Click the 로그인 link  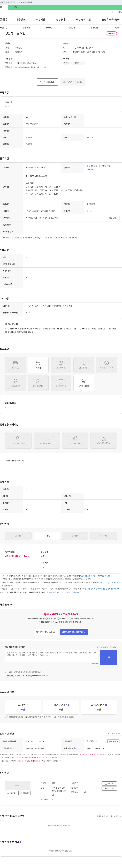point(114,12)
